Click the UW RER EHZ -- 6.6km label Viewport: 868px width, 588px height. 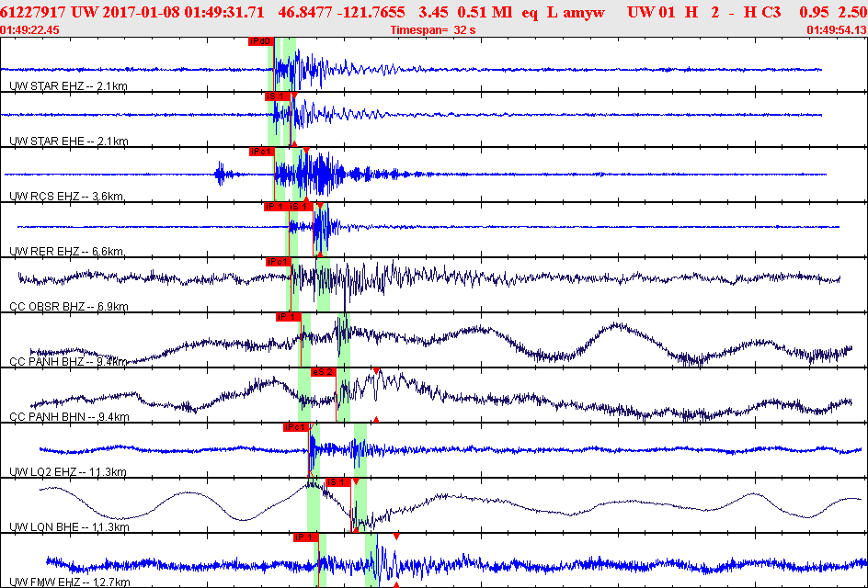tap(67, 252)
